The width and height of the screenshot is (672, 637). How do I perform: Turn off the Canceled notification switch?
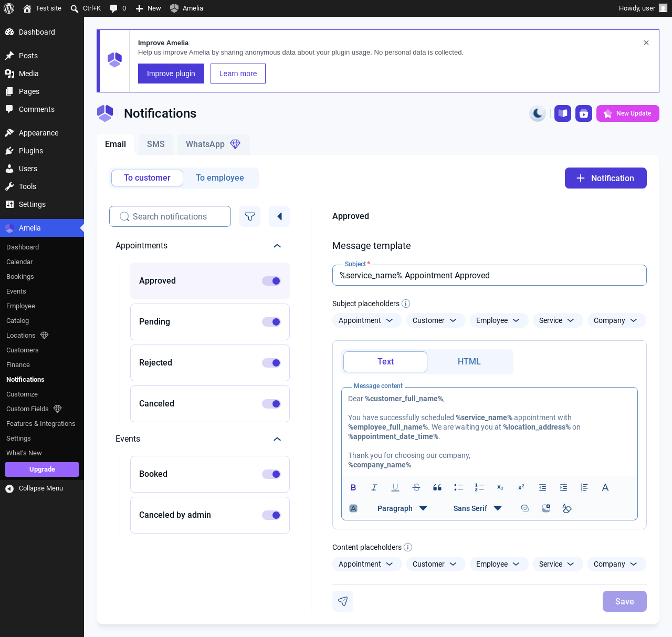point(271,404)
